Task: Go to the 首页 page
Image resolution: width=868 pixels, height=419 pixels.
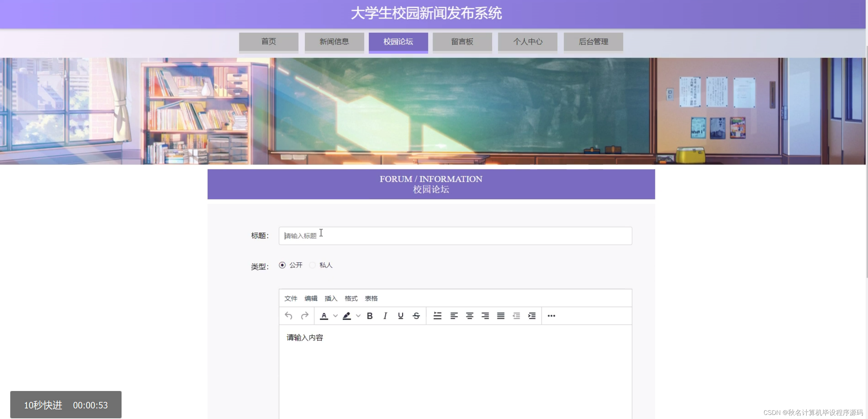Action: [x=269, y=41]
